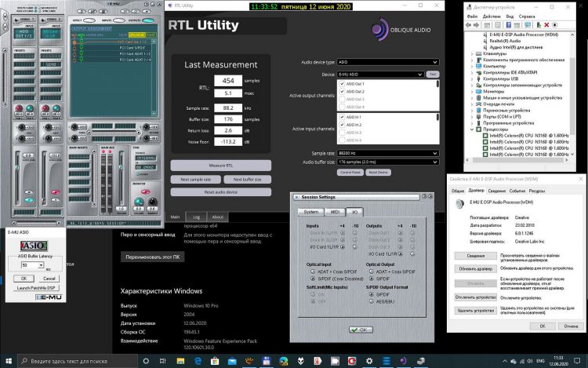Click the Oblique Audio logo in RTL Utility
The image size is (588, 368).
(x=401, y=30)
